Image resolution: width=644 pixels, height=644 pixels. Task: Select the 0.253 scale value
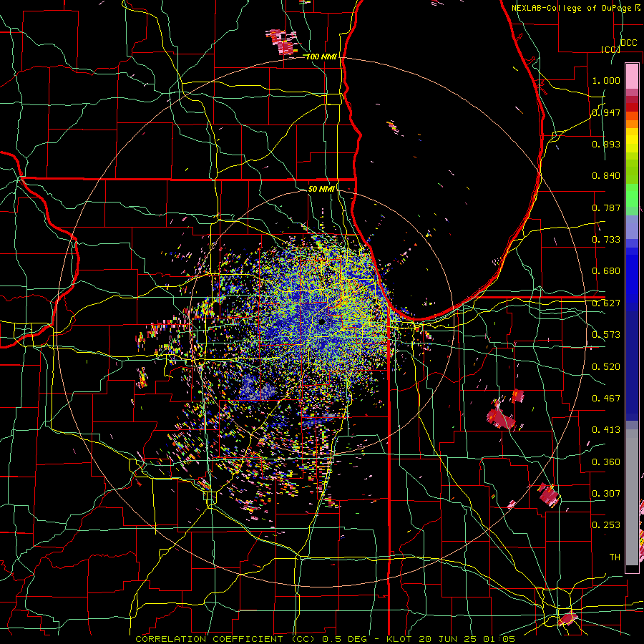(606, 525)
